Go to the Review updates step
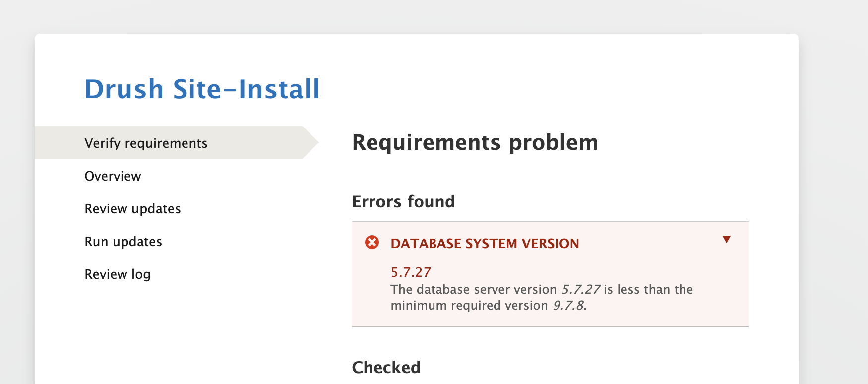868x384 pixels. (132, 208)
